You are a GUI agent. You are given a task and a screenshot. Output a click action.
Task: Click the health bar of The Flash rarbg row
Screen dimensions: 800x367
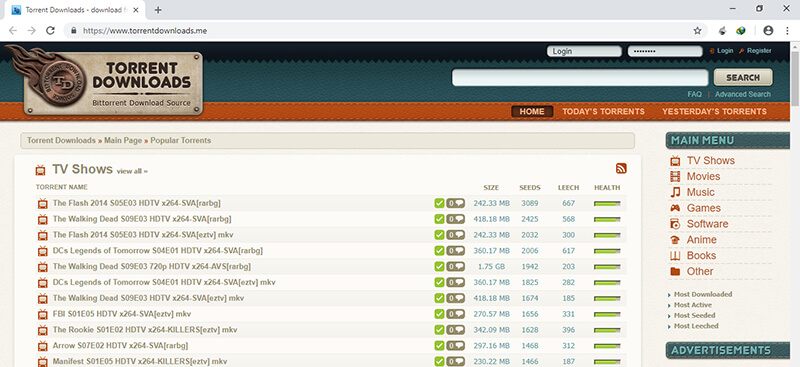607,203
